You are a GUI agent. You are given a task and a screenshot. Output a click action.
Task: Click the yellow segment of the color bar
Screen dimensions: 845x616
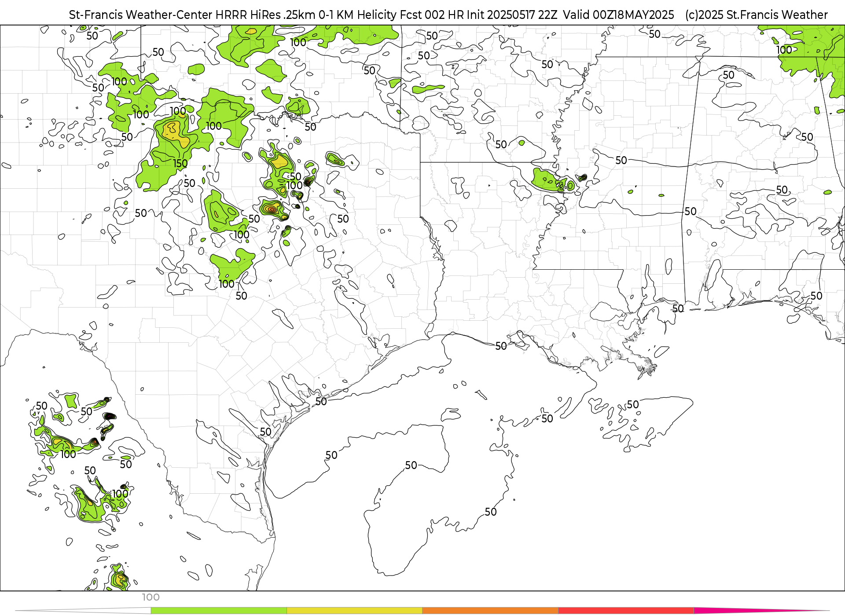354,611
